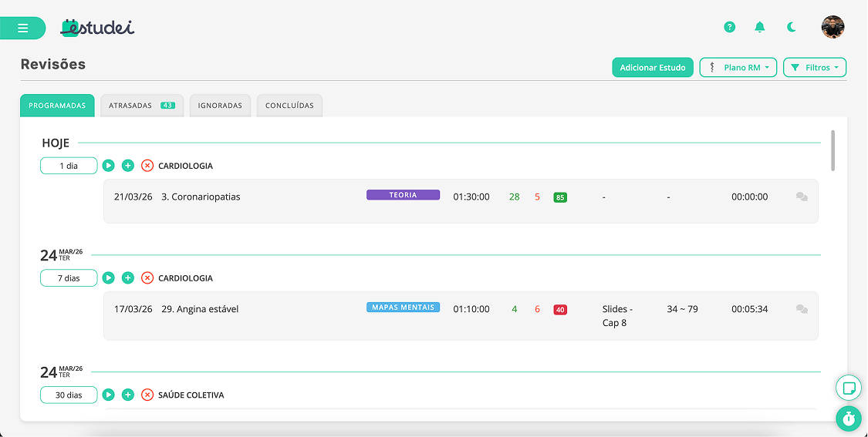Image resolution: width=868 pixels, height=437 pixels.
Task: Open the hamburger sidebar menu
Action: tap(22, 29)
